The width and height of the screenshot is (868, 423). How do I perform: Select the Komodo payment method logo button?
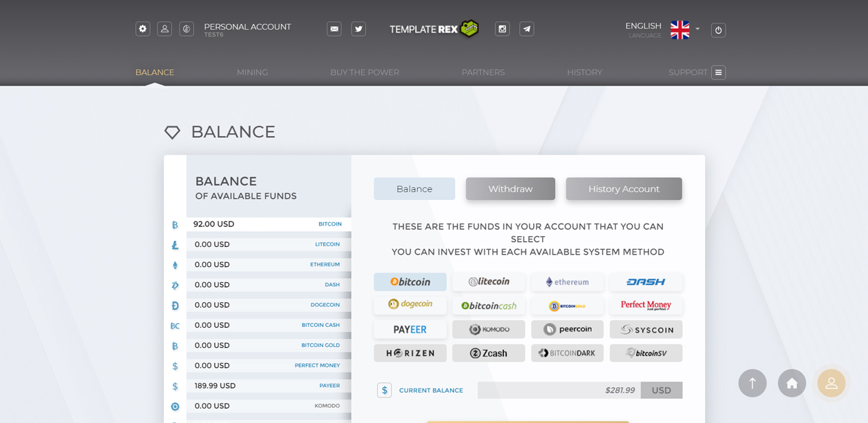coord(489,329)
